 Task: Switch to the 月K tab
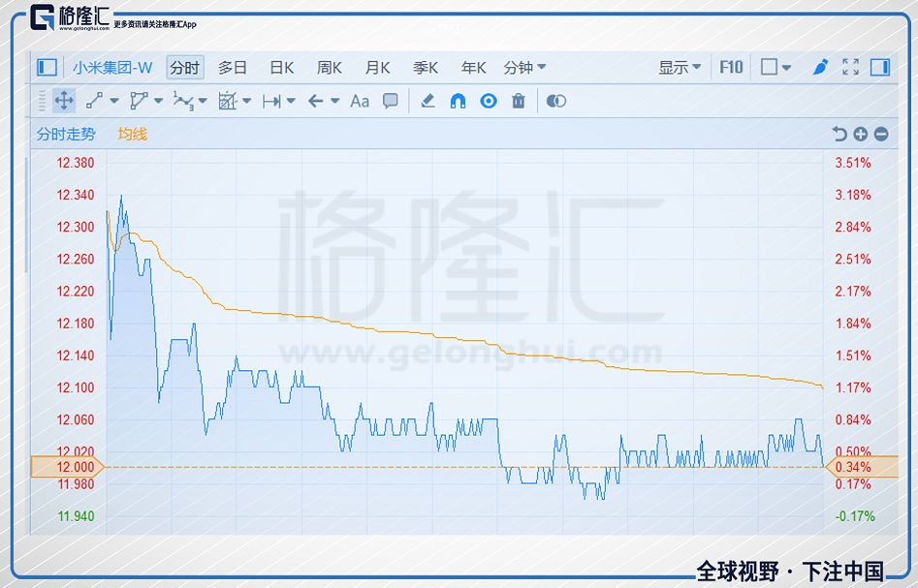(x=378, y=67)
